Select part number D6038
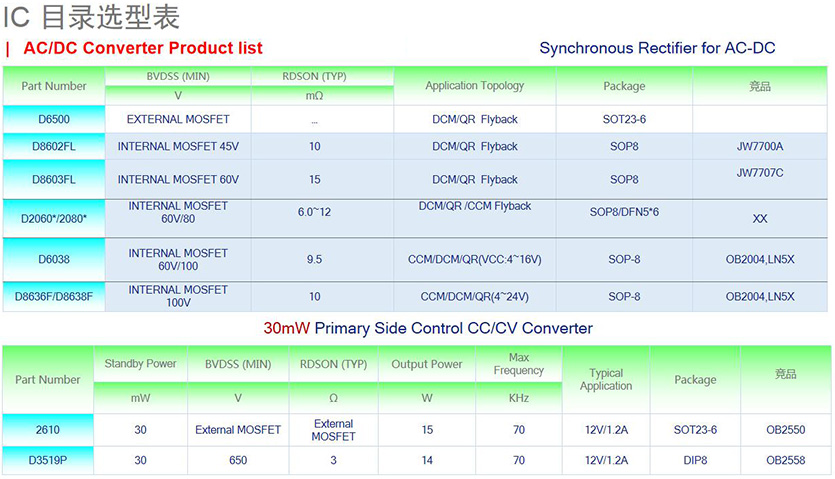The image size is (835, 479). (x=53, y=259)
